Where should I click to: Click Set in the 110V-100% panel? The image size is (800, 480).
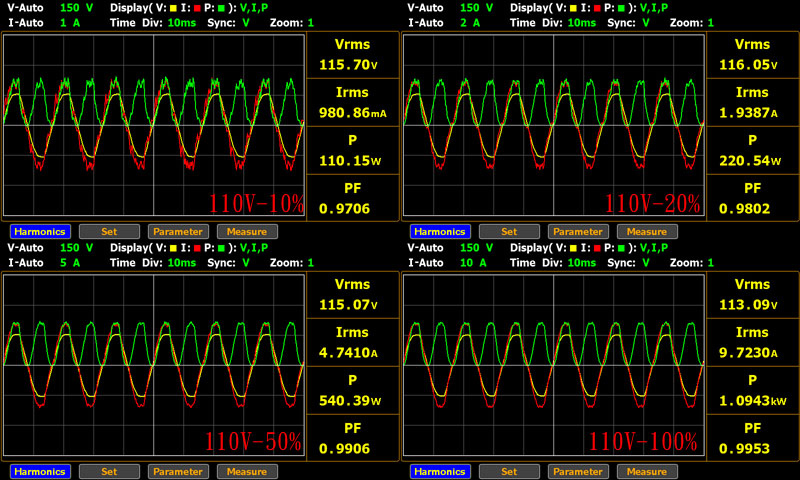pos(509,471)
